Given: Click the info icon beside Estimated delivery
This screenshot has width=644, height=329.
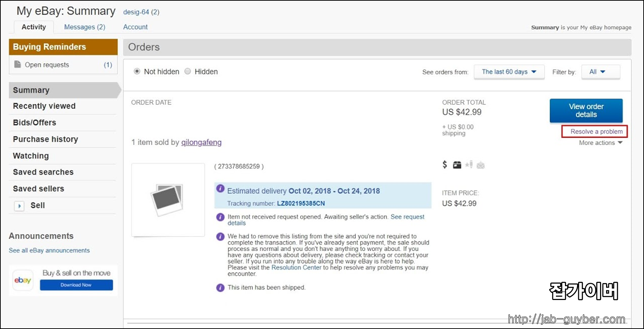Looking at the screenshot, I should (220, 189).
